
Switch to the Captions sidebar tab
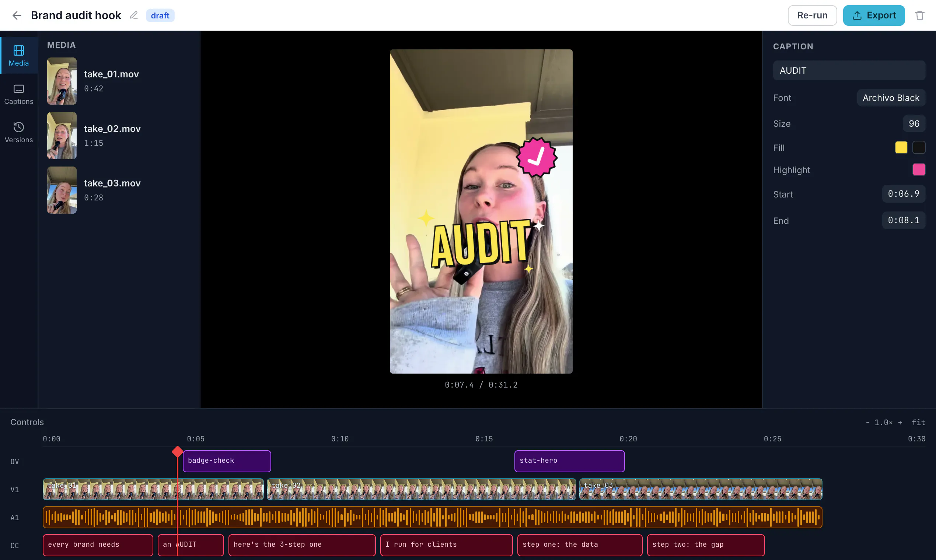tap(19, 94)
